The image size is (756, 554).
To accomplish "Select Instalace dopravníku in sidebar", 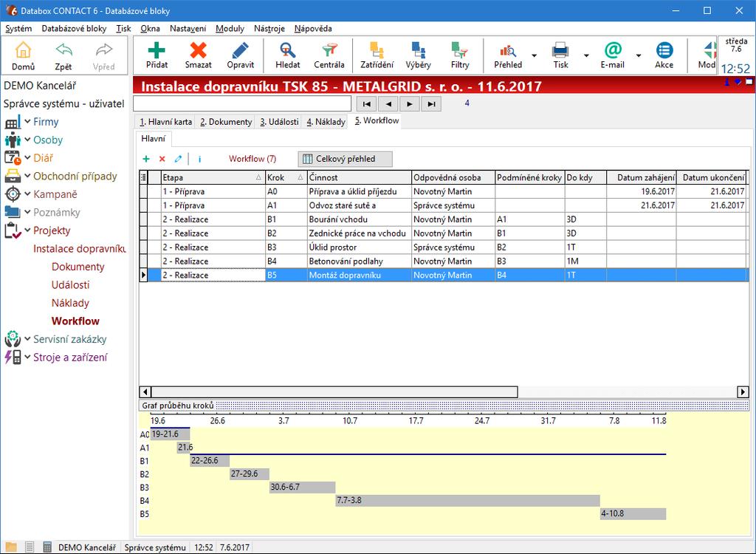I will tap(80, 248).
